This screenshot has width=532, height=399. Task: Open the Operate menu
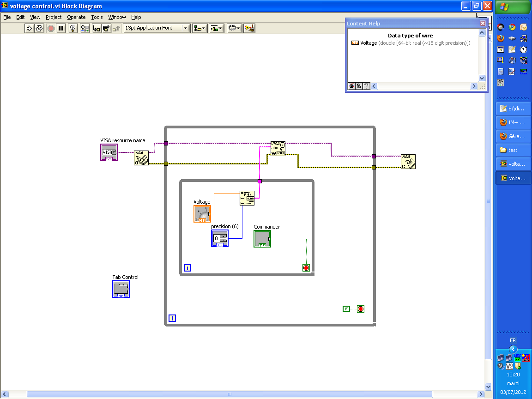76,17
